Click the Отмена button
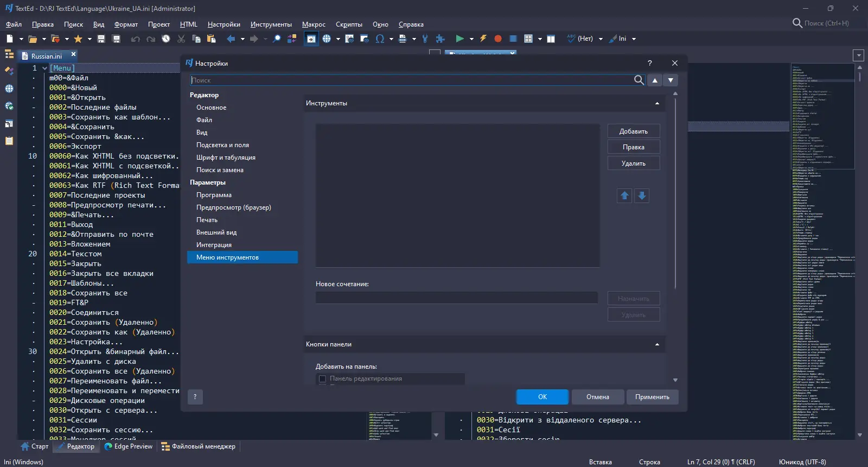The image size is (868, 467). (598, 397)
